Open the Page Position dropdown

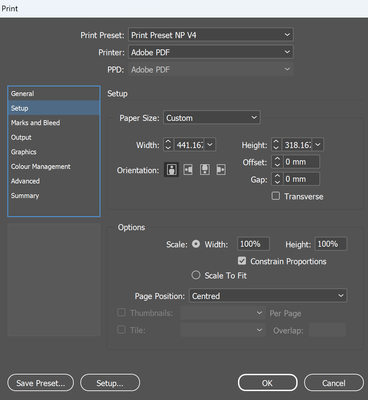pyautogui.click(x=268, y=296)
